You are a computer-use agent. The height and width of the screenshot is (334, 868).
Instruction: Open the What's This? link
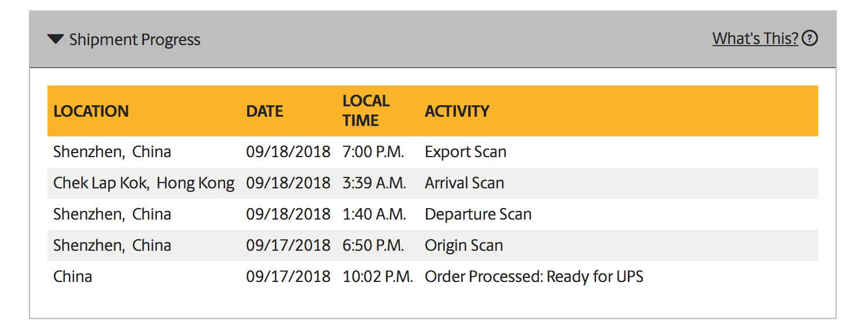point(755,39)
